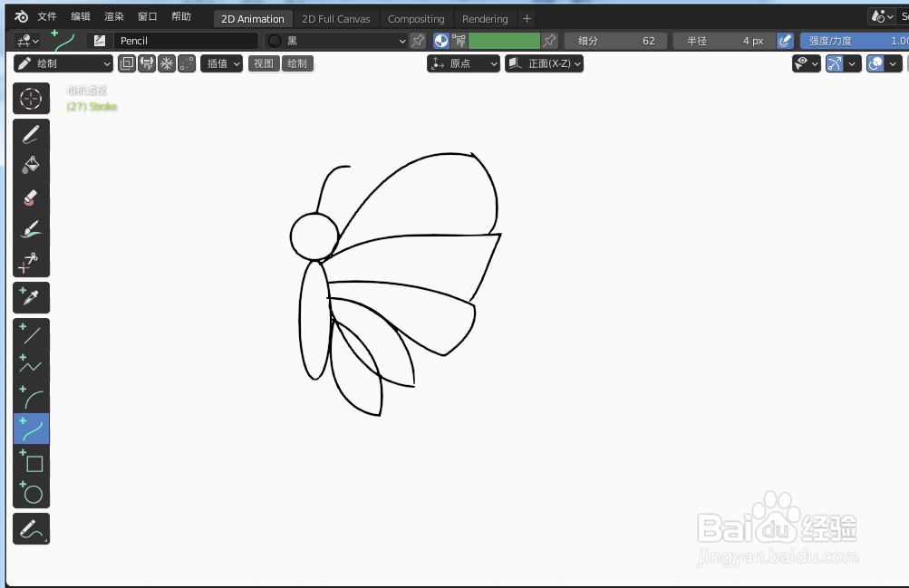This screenshot has height=588, width=909.
Task: Click the Blender logo menu icon
Action: pos(22,17)
